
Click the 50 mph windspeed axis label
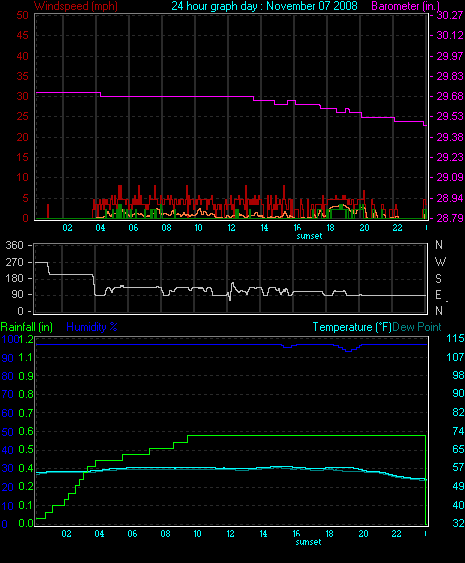pos(22,15)
